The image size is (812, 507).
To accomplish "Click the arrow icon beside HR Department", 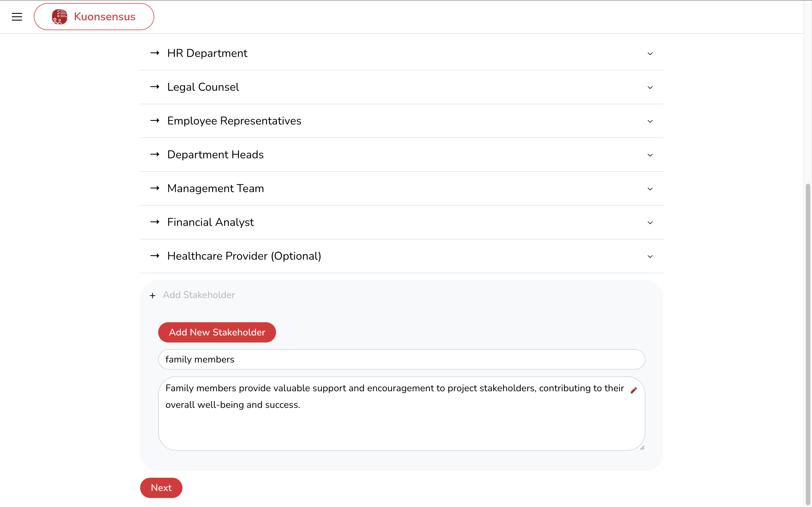I will (x=155, y=53).
